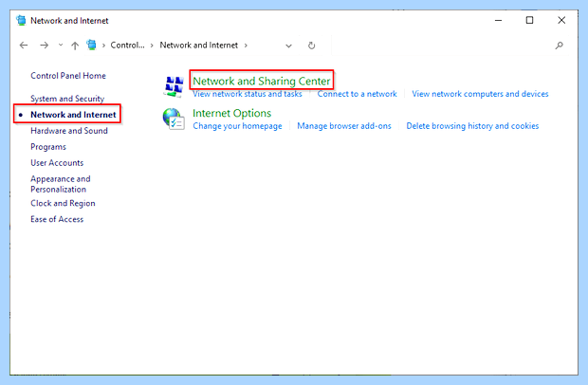Image resolution: width=588 pixels, height=385 pixels.
Task: Expand the chevron after Network and Internet breadcrumb
Action: pos(246,46)
